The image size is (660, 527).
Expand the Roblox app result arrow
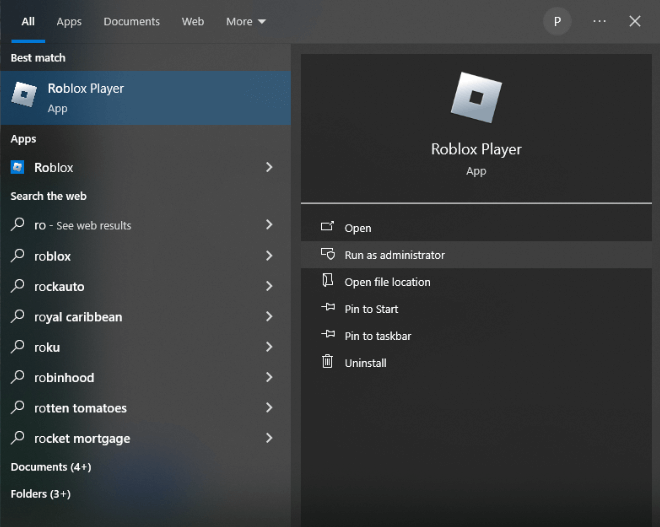pos(269,167)
